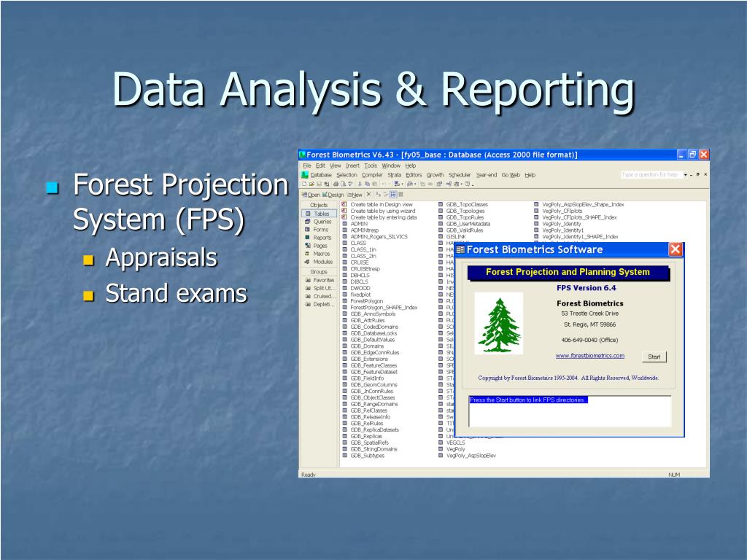Viewport: 747px width, 560px height.
Task: Click the New object toolbar button
Action: [x=355, y=194]
